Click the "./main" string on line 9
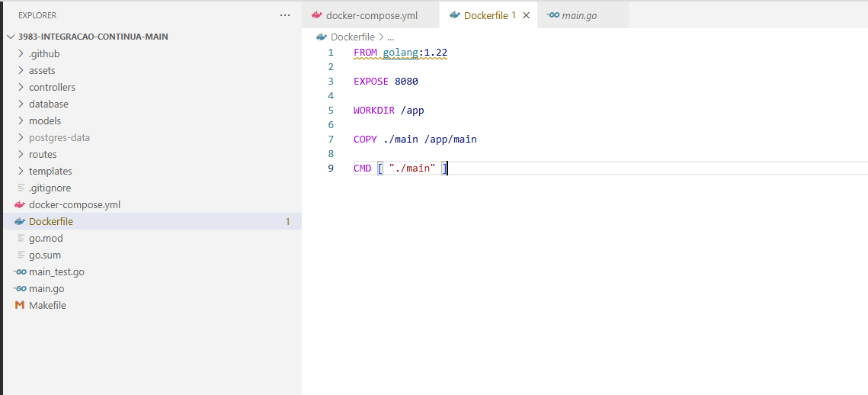The height and width of the screenshot is (395, 868). [x=412, y=168]
